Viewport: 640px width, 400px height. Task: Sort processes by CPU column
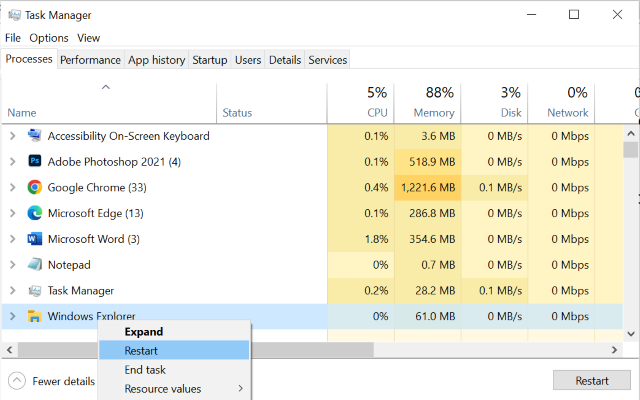pos(360,103)
